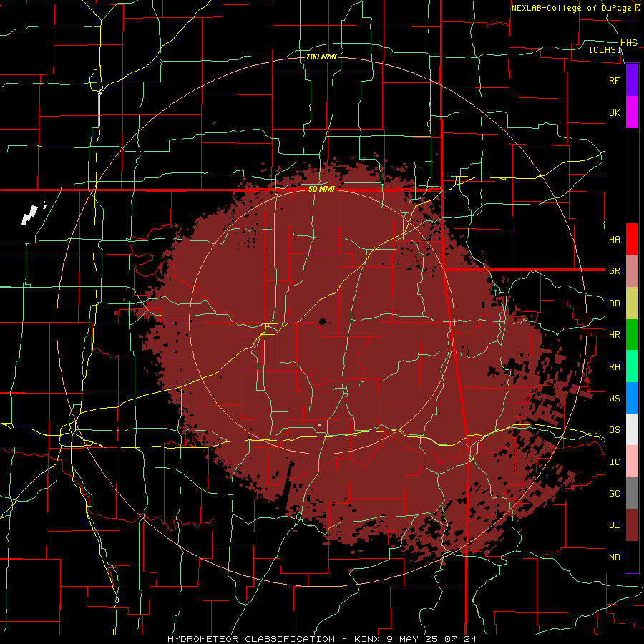Click the 100 NMI range ring label
Image resolution: width=644 pixels, height=644 pixels.
pos(321,57)
